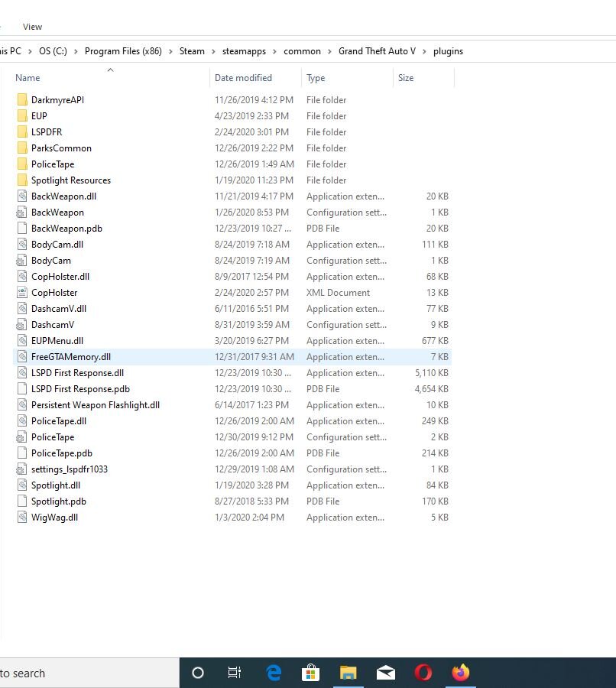The width and height of the screenshot is (616, 688).
Task: Sort by Date modified column header
Action: [x=243, y=78]
